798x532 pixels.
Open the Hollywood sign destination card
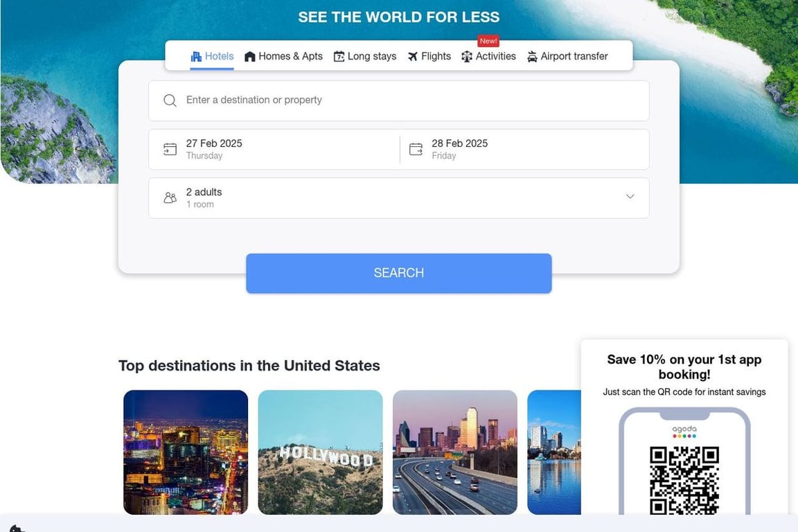point(320,452)
